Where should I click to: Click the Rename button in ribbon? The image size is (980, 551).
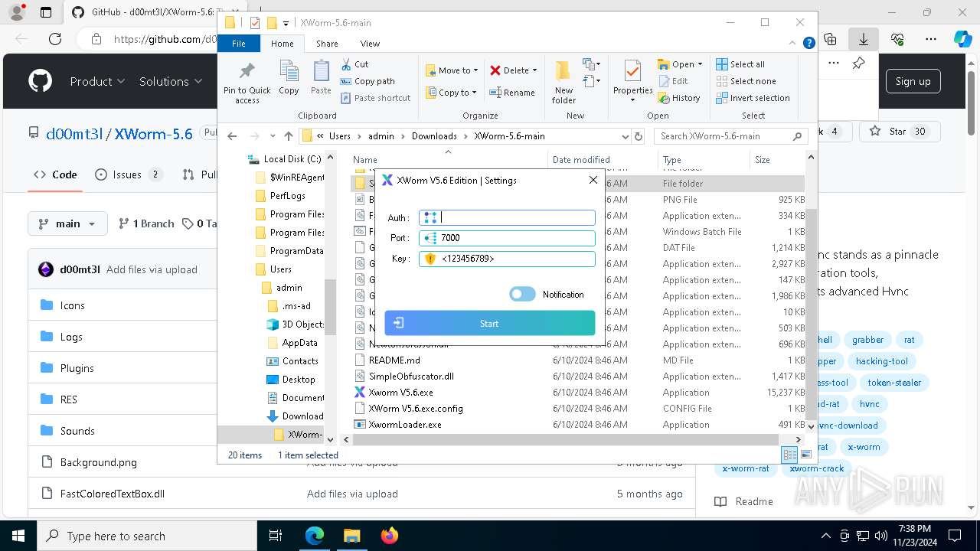(512, 93)
